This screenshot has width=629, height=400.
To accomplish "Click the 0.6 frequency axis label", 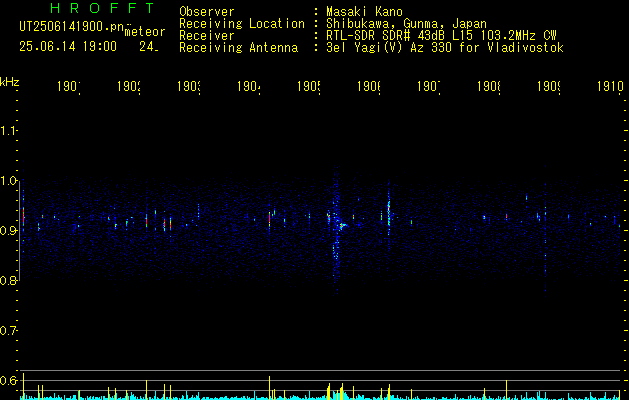I will [x=8, y=380].
